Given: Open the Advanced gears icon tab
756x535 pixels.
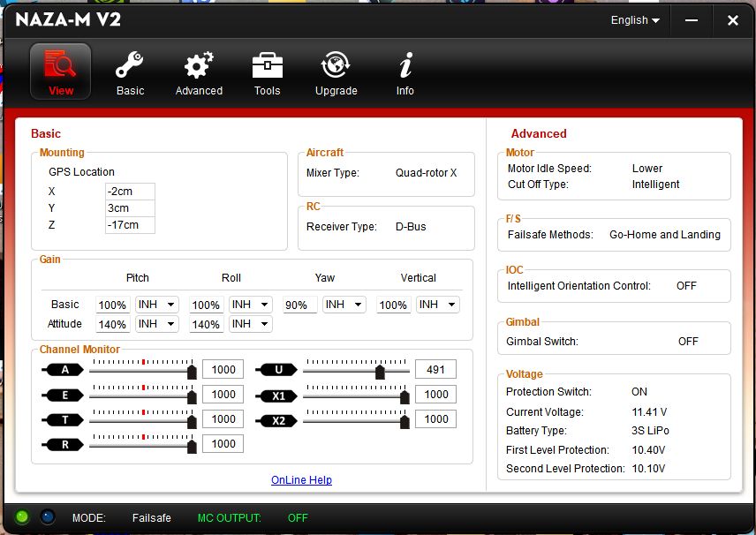Looking at the screenshot, I should point(199,73).
